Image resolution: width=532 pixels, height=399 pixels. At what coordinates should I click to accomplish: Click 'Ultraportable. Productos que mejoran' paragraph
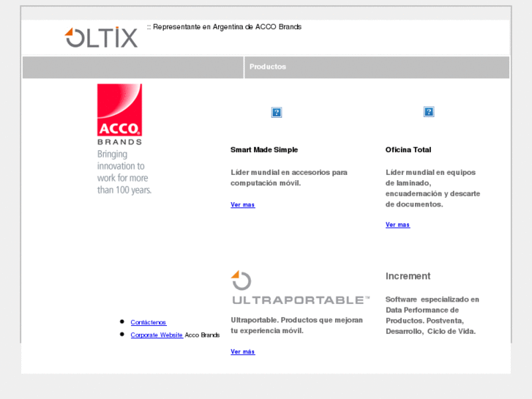pos(297,325)
